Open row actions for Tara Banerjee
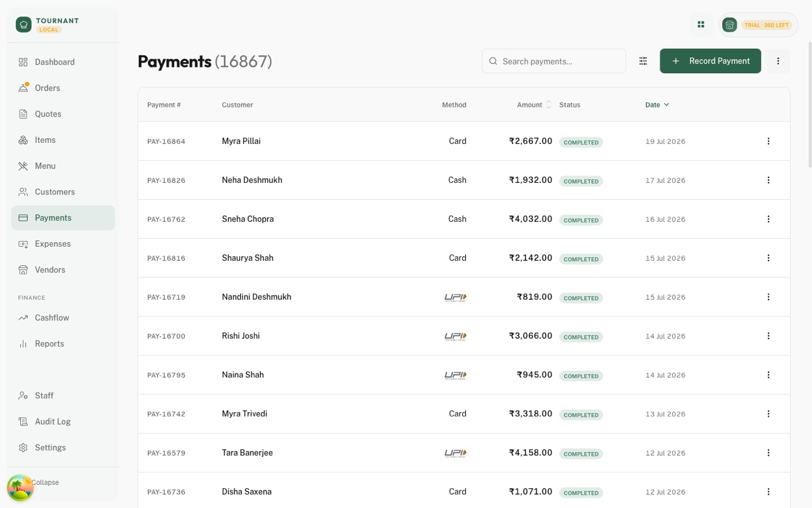The height and width of the screenshot is (508, 812). pos(768,452)
